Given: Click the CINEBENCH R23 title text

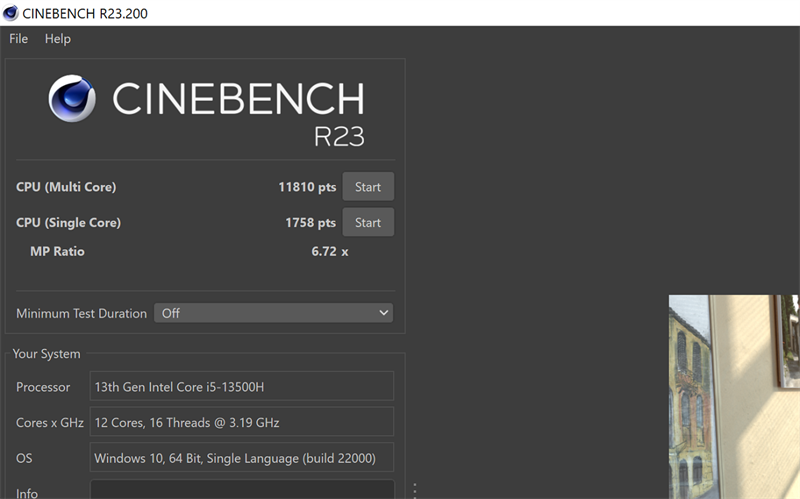Looking at the screenshot, I should (238, 113).
